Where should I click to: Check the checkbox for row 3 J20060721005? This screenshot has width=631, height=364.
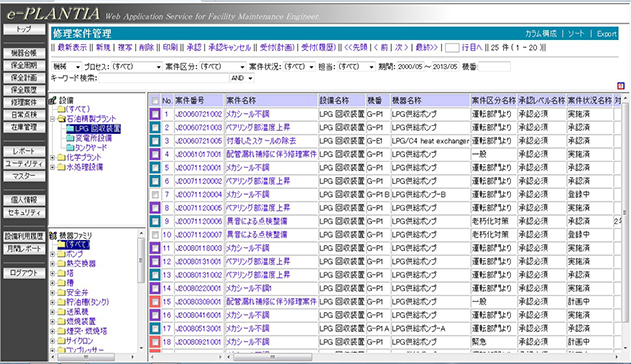pyautogui.click(x=155, y=141)
